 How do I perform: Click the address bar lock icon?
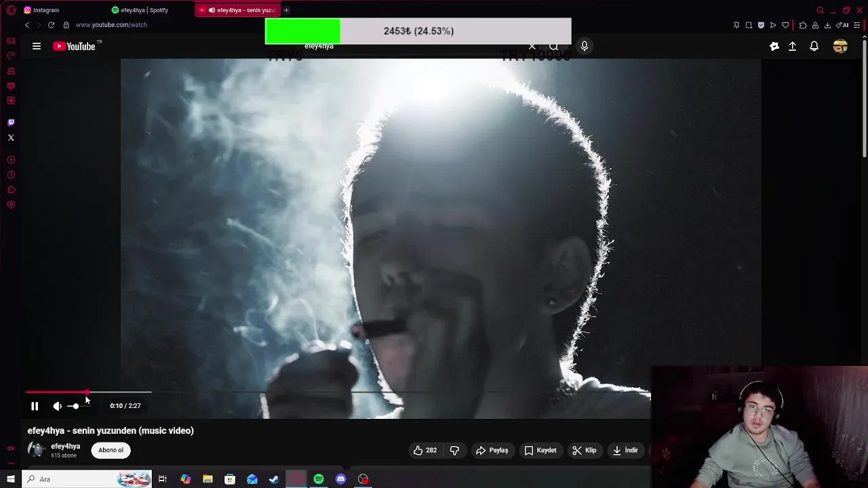66,25
